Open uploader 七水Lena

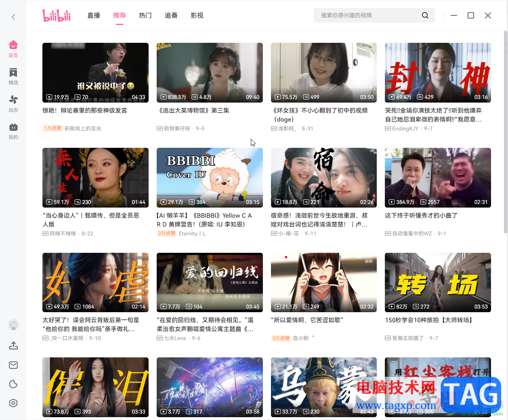[175, 338]
